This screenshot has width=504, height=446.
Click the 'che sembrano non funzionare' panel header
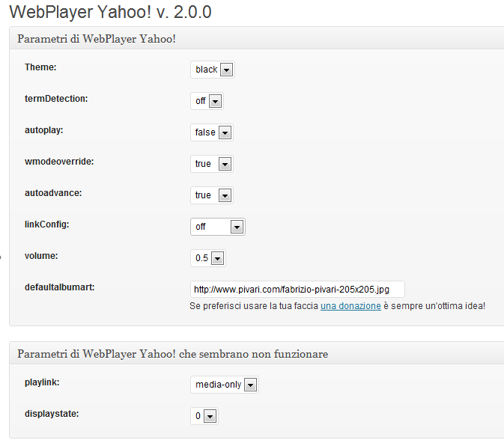[257, 353]
